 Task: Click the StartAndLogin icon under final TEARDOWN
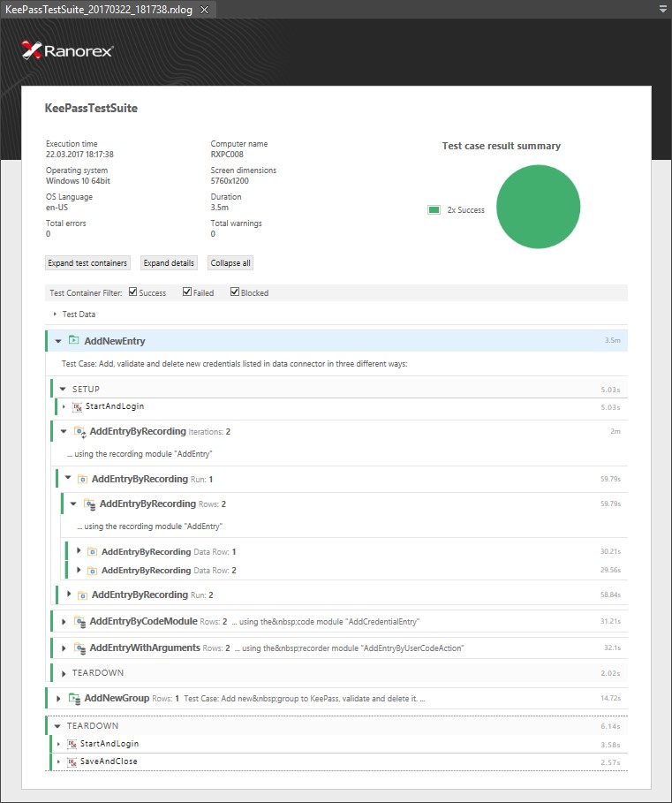coord(72,744)
